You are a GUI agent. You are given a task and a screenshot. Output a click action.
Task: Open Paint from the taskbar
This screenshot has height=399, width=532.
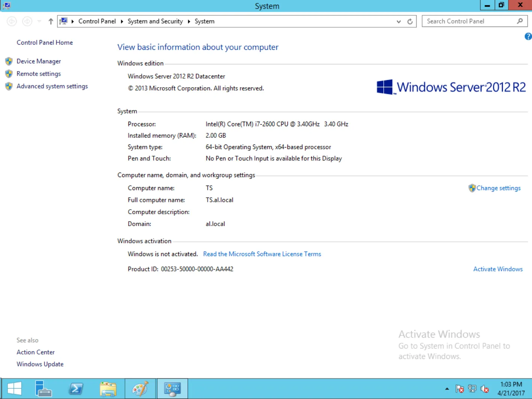point(140,389)
